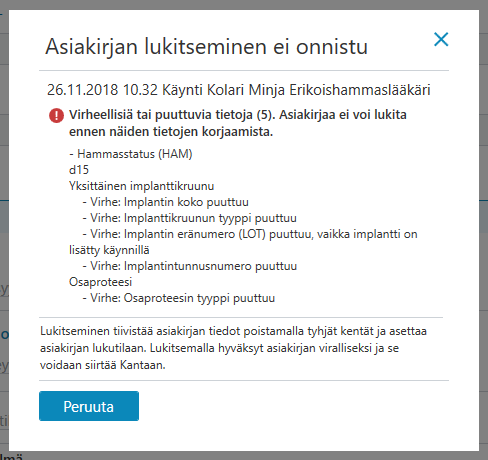Select the 'Osaproteesi' item
This screenshot has height=460, width=488.
click(101, 282)
